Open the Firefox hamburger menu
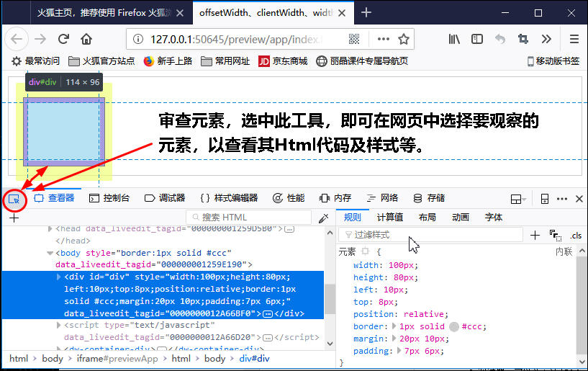 (x=574, y=39)
